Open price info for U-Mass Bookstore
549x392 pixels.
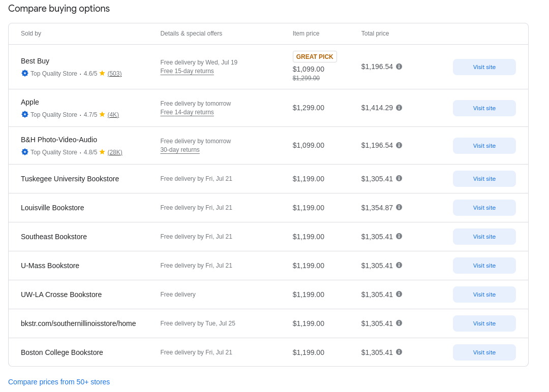tap(399, 266)
